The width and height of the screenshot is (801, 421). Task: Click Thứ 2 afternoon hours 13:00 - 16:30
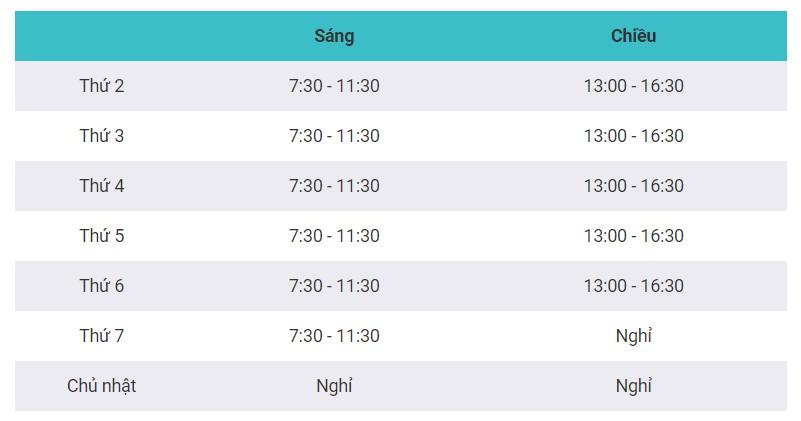tap(634, 86)
